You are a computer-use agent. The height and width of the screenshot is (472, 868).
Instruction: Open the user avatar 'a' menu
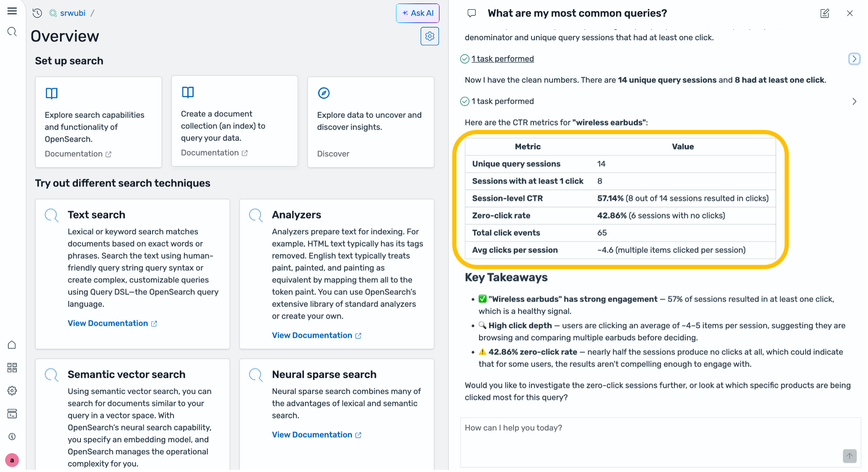coord(12,460)
